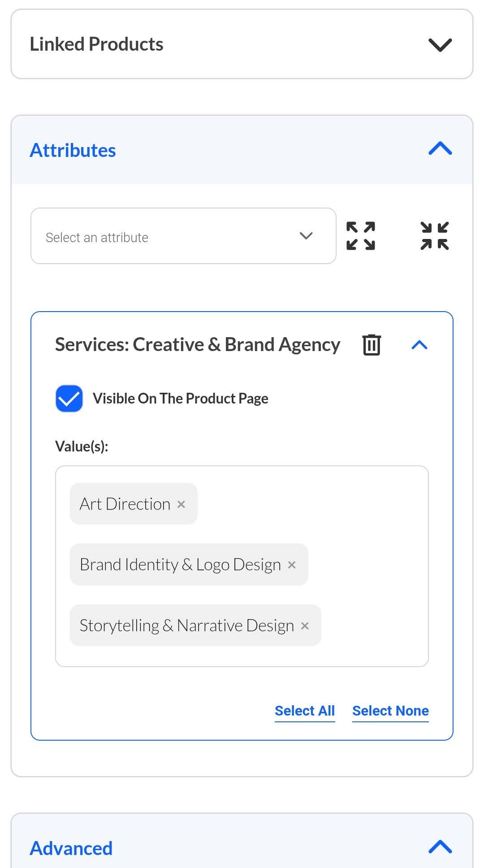Collapse the Services attribute card chevron
This screenshot has height=868, width=484.
[419, 345]
